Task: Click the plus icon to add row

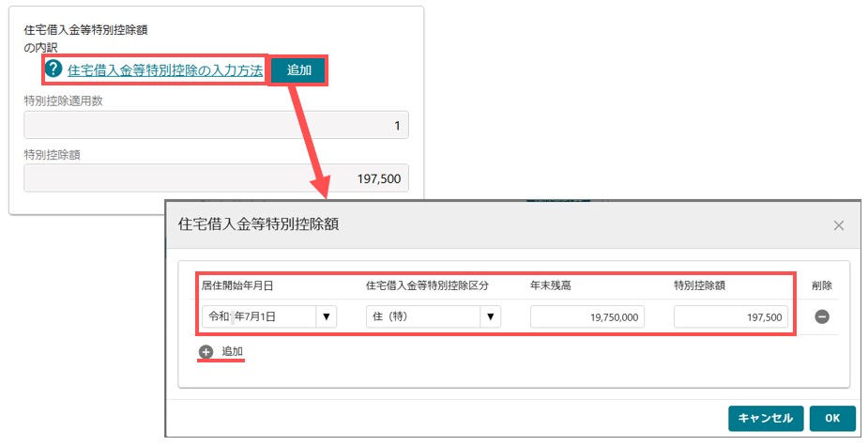Action: point(206,352)
